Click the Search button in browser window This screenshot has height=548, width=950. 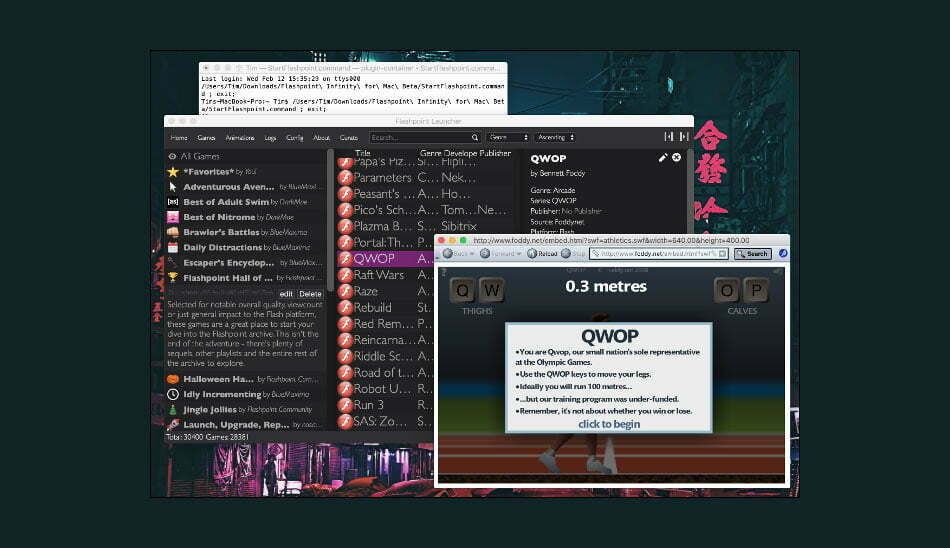tap(752, 253)
